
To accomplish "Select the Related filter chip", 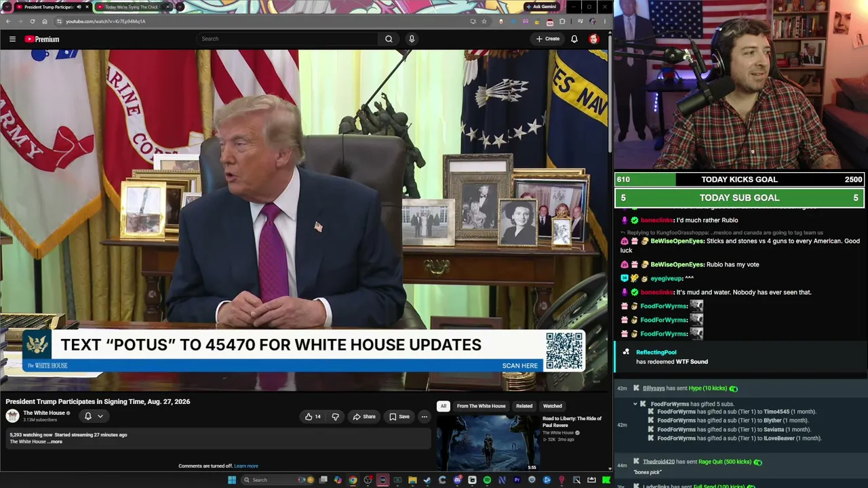I will (524, 406).
